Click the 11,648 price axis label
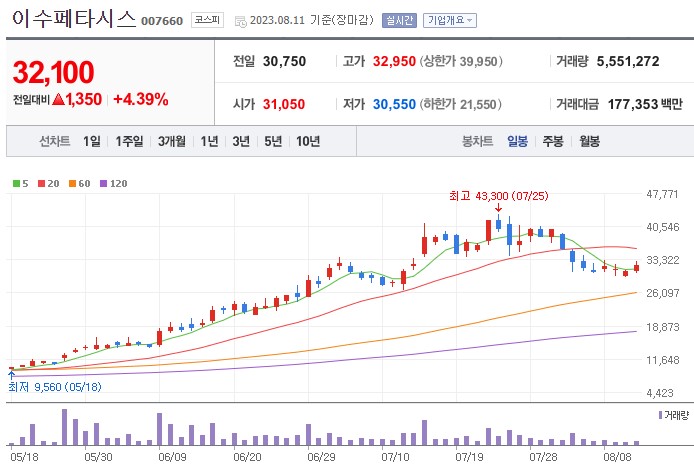Screen dimensions: 694x476 [x=662, y=360]
